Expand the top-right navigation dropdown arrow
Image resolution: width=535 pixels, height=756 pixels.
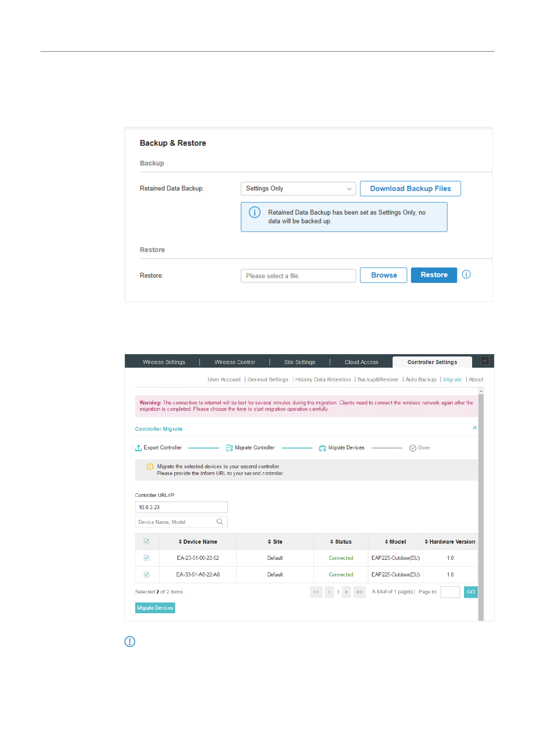(485, 361)
